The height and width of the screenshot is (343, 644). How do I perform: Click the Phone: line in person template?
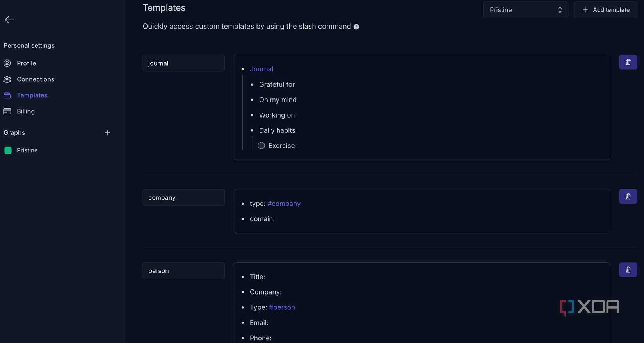coord(260,338)
